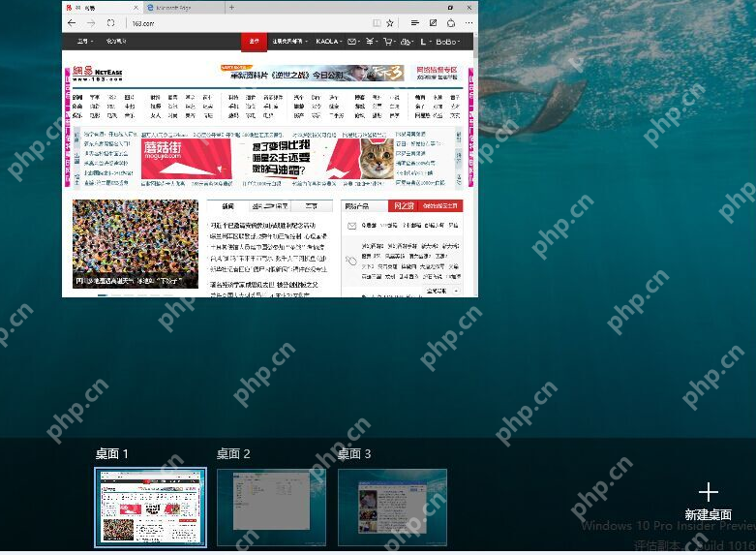The width and height of the screenshot is (756, 555).
Task: Click the mail envelope icon in products panel
Action: [x=352, y=226]
